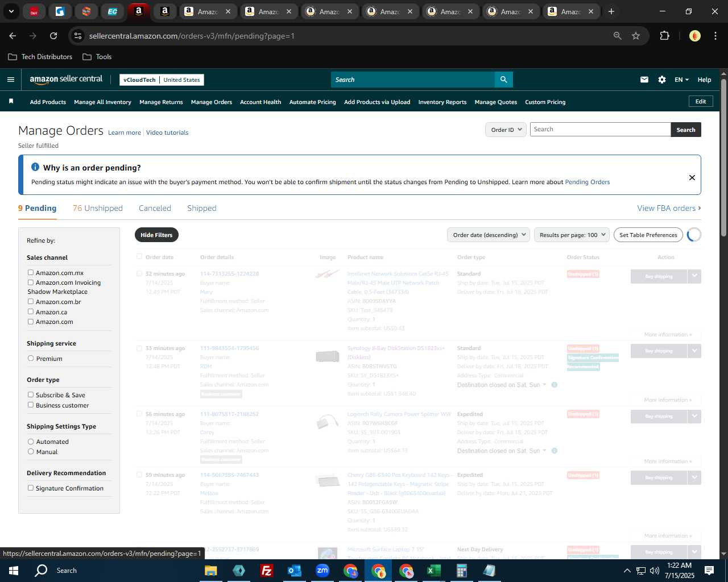Open Automate Pricing menu item
The height and width of the screenshot is (582, 728).
pos(313,102)
